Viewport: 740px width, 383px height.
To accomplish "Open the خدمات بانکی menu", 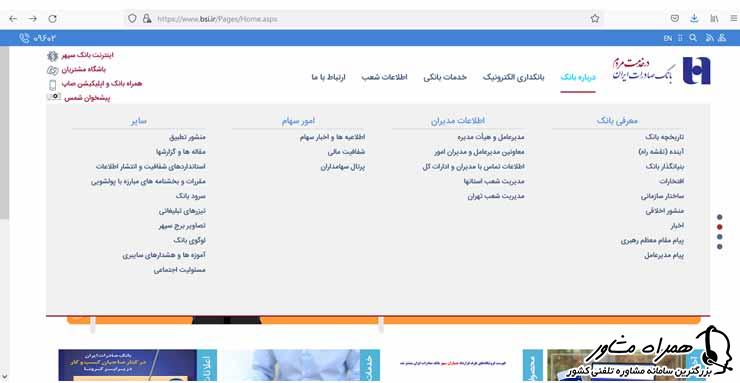I will 445,77.
